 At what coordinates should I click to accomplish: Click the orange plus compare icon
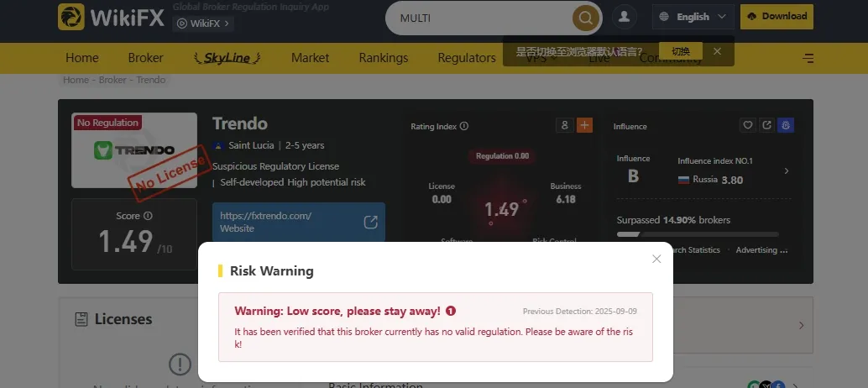click(x=584, y=125)
